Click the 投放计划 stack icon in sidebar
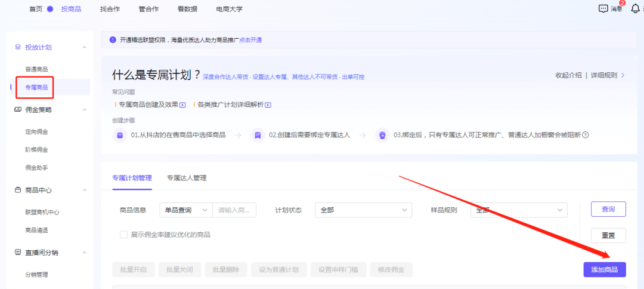Viewport: 644px width, 289px height. [x=18, y=47]
